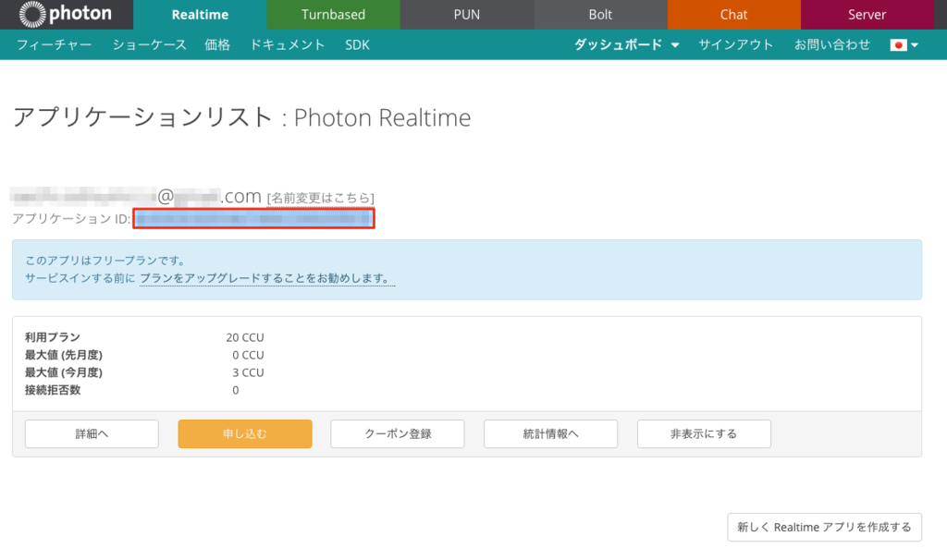Open the SDK page
The image size is (947, 560).
tap(358, 44)
